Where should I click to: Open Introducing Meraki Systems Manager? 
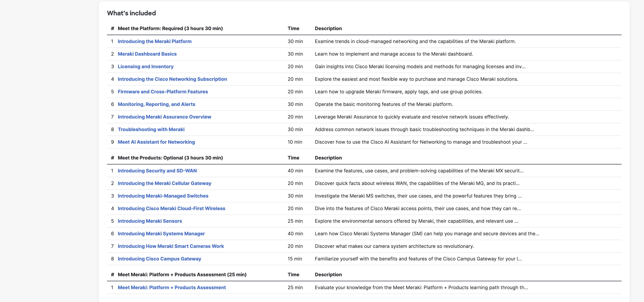(x=161, y=234)
